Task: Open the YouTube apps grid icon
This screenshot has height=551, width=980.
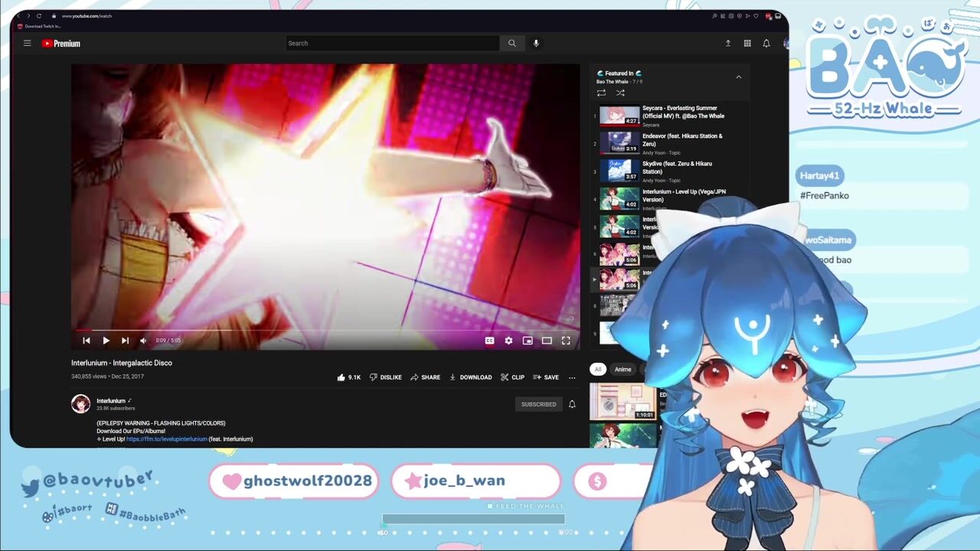Action: tap(747, 44)
